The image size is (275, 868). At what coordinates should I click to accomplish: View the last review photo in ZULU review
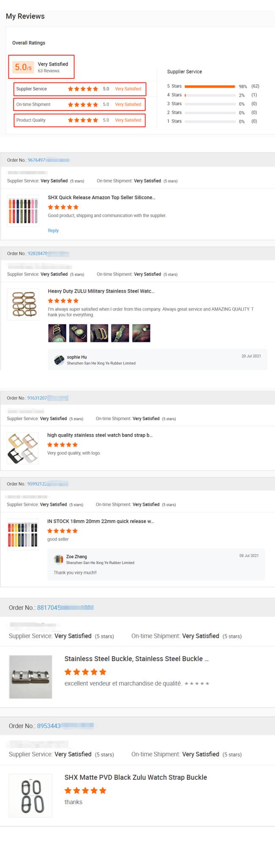coord(141,333)
